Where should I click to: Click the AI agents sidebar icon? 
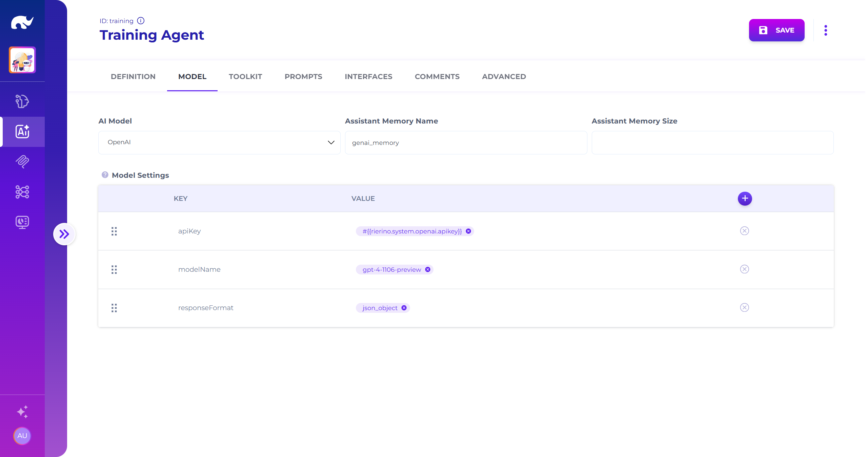tap(22, 132)
